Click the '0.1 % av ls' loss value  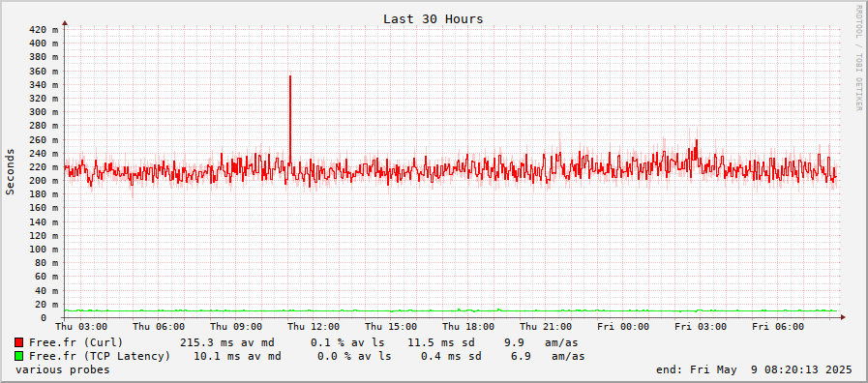[x=347, y=342]
